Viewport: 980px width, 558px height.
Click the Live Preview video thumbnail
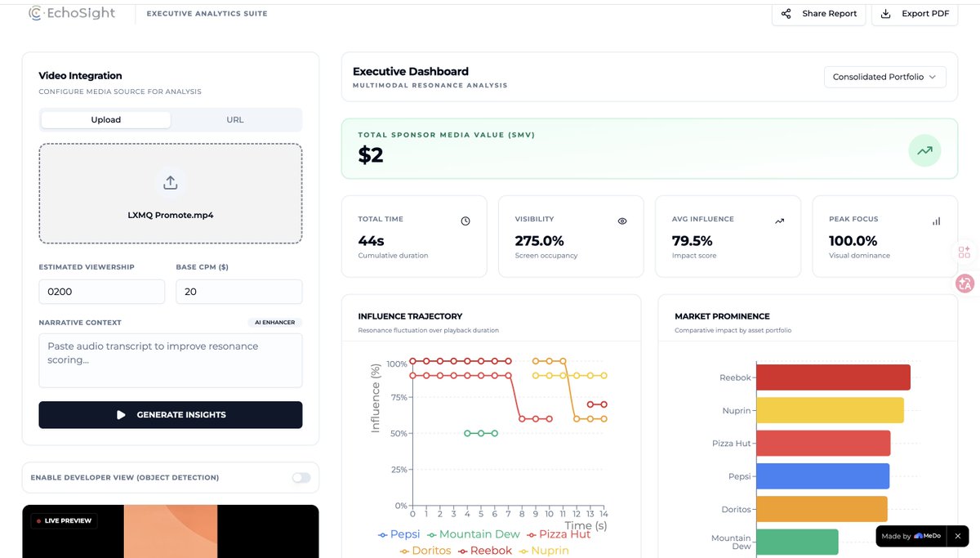[171, 531]
